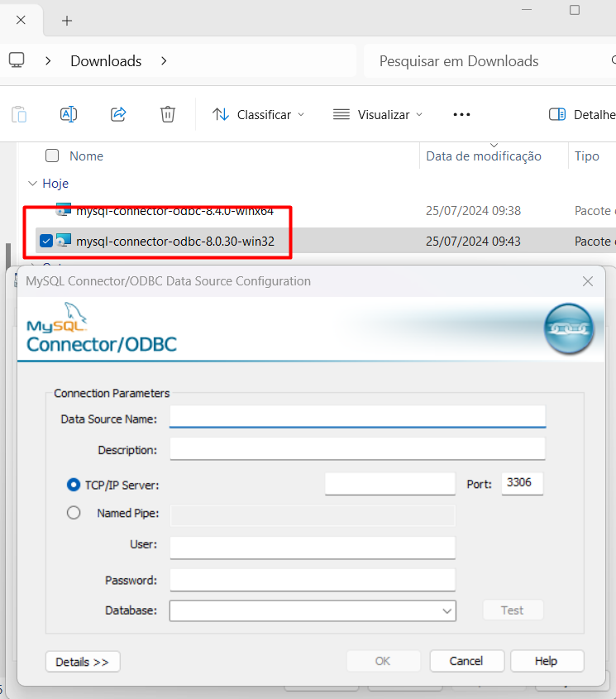Focus the User field
Viewport: 616px width, 699px height.
pos(313,548)
